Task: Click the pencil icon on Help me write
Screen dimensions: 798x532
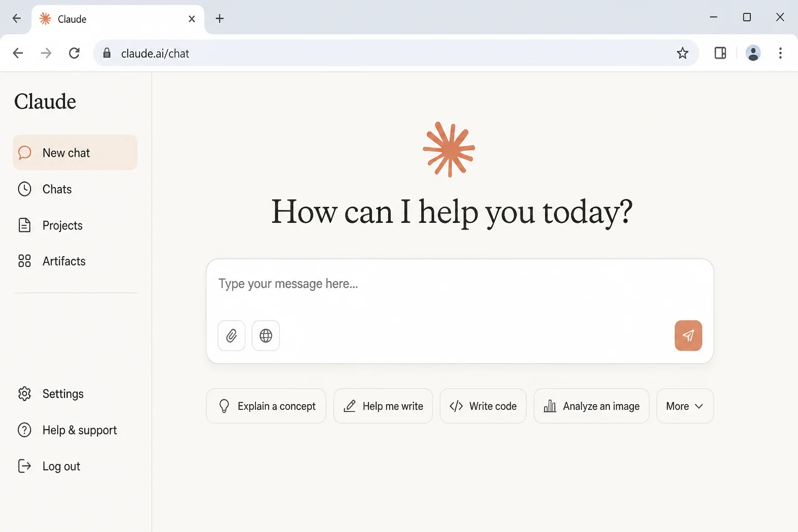Action: click(350, 406)
